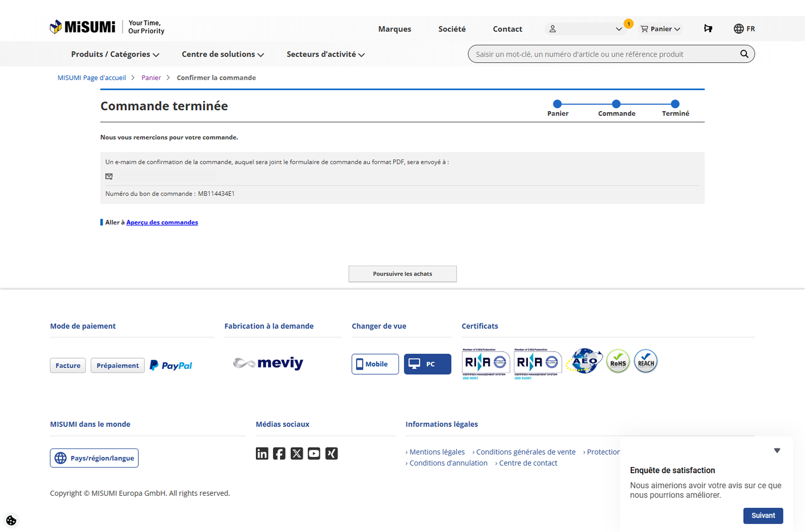This screenshot has width=805, height=532.
Task: Open the Panier cart dropdown
Action: tap(660, 29)
